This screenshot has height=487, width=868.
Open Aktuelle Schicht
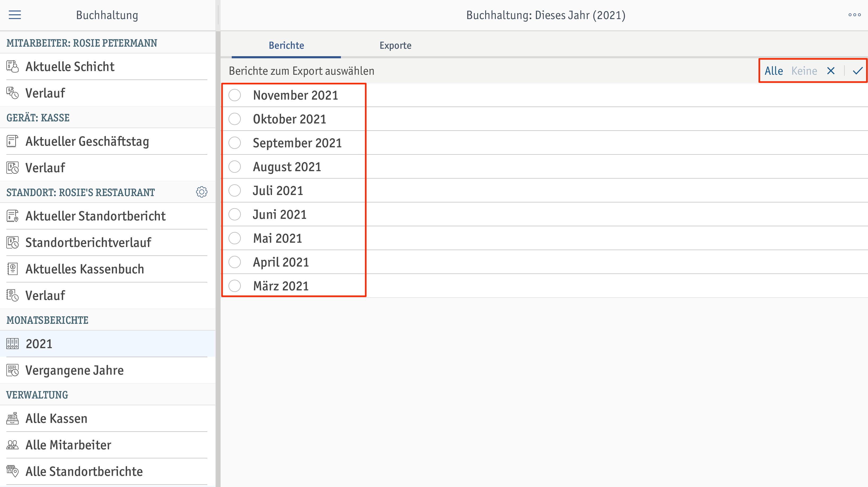(x=107, y=67)
